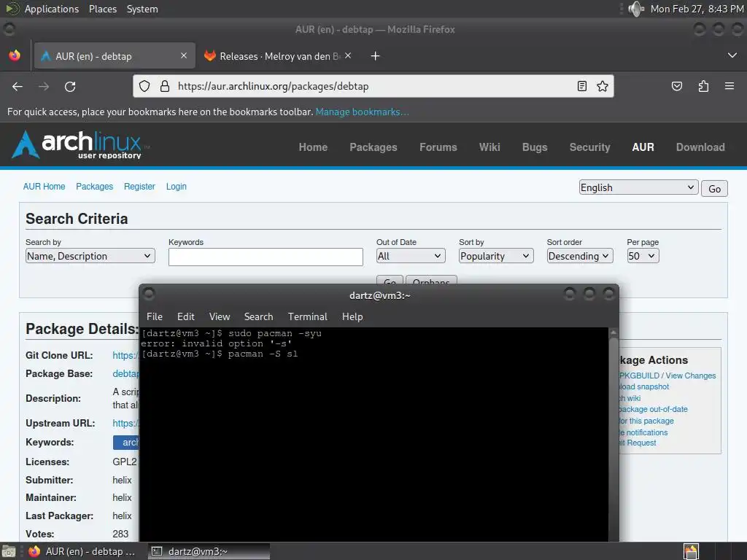Open the Places menu
This screenshot has height=560, width=747.
point(103,9)
